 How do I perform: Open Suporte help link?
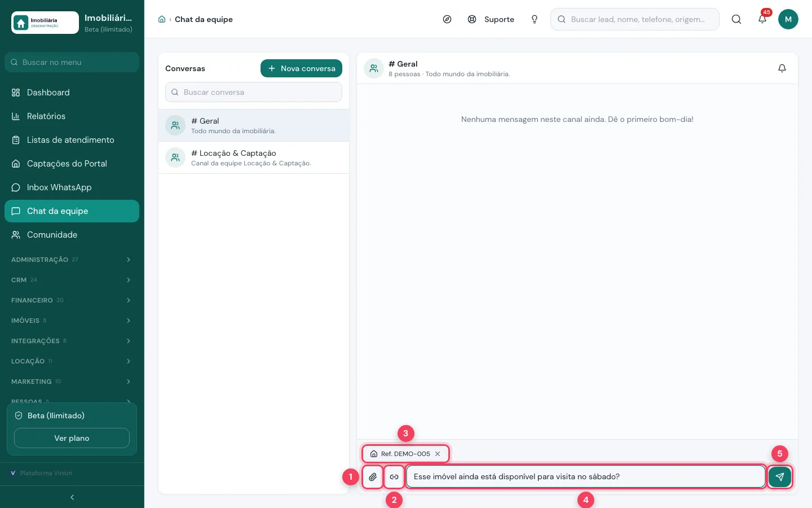(491, 19)
